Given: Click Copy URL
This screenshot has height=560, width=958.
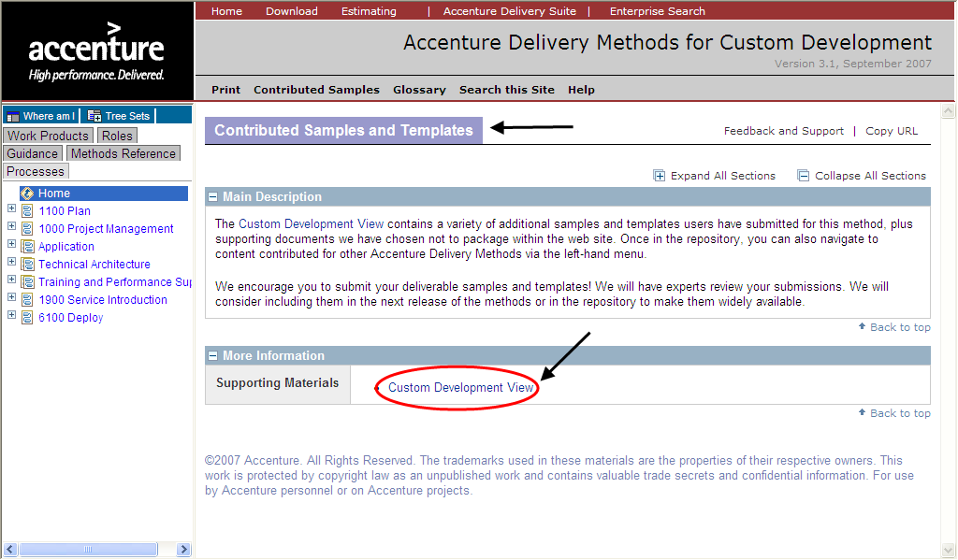Looking at the screenshot, I should tap(892, 131).
